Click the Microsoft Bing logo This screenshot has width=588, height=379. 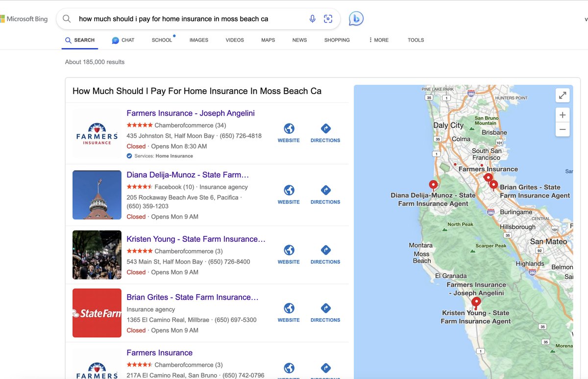[x=24, y=19]
